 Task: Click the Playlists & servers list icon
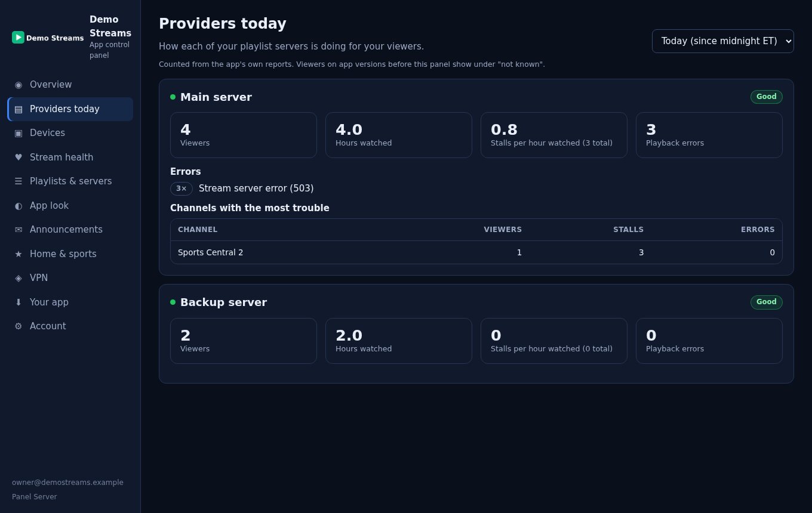click(x=19, y=181)
